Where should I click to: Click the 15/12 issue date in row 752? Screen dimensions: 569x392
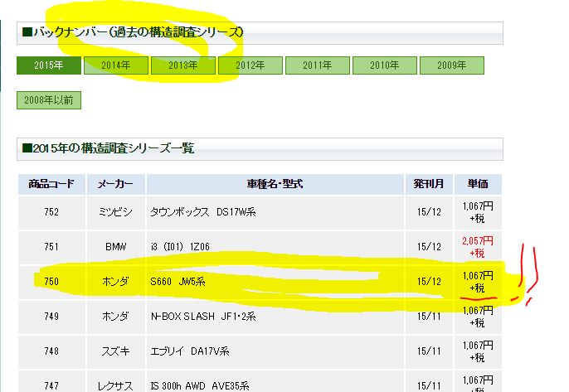click(x=429, y=212)
